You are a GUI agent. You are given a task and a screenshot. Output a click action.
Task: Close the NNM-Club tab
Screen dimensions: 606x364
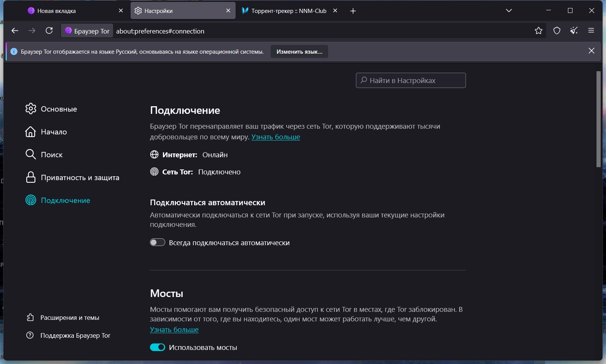(x=335, y=11)
